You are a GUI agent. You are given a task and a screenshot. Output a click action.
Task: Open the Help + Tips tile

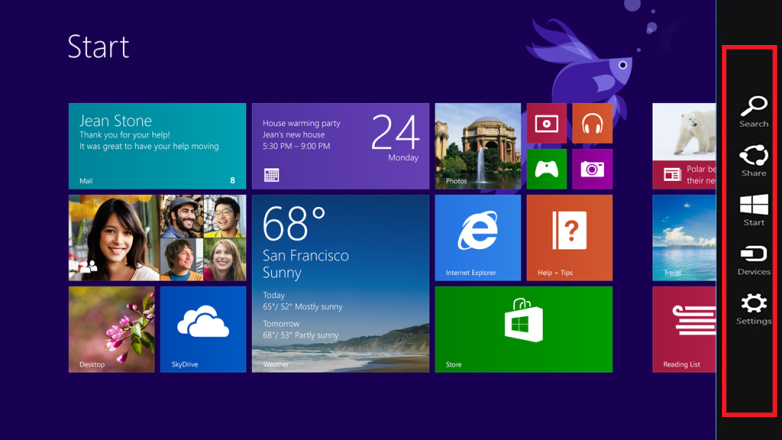coord(570,238)
